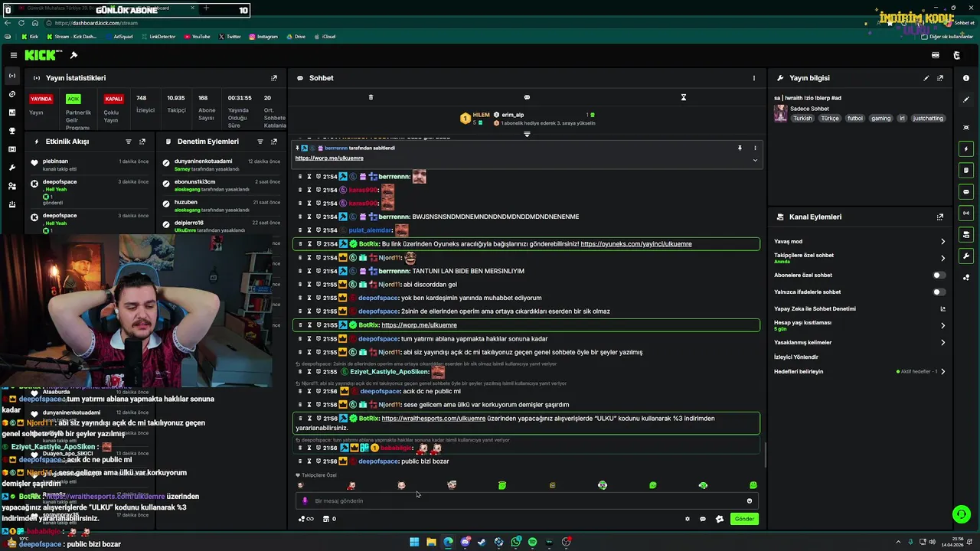
Task: Click the moderator hammer icon next to Kick logo
Action: [x=73, y=55]
